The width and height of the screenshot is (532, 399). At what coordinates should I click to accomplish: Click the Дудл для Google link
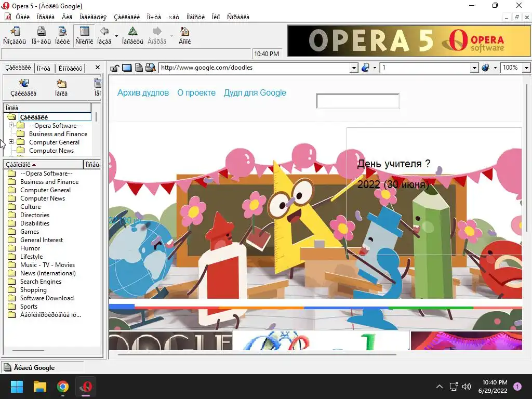coord(255,92)
